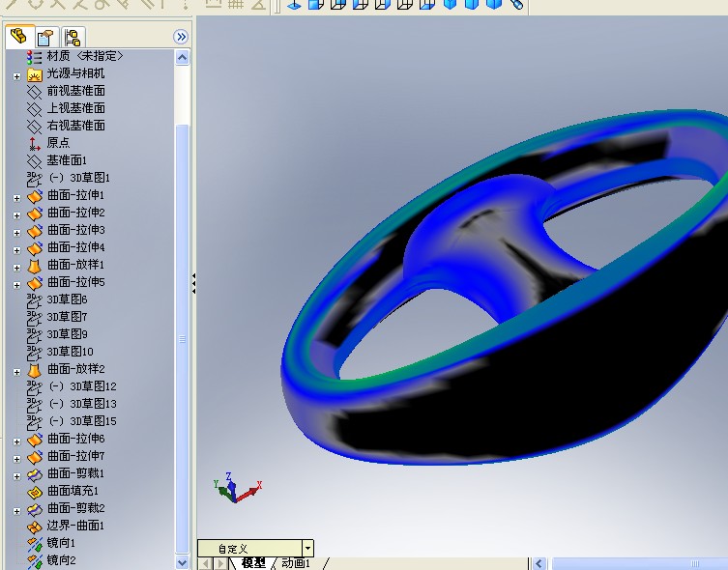Select the 基准面1 plane icon
Image resolution: width=728 pixels, height=570 pixels.
pos(34,161)
